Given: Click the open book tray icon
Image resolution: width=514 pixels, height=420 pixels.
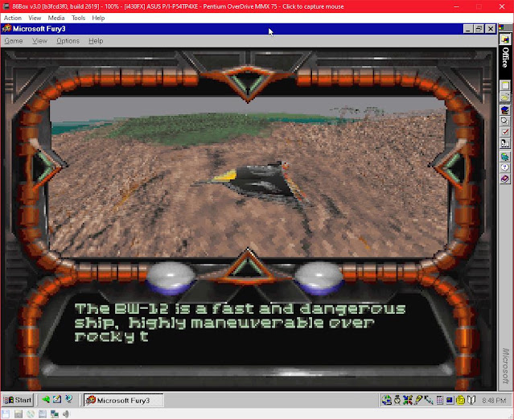Looking at the screenshot, I should tap(471, 401).
